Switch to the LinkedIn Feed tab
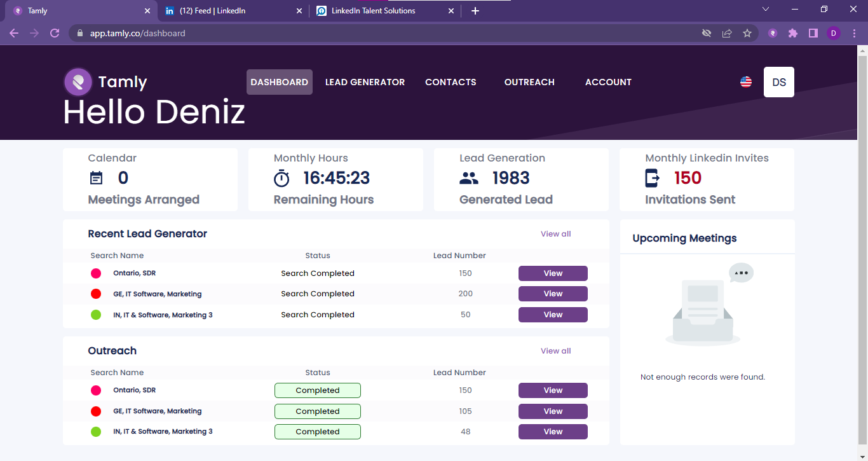 233,11
